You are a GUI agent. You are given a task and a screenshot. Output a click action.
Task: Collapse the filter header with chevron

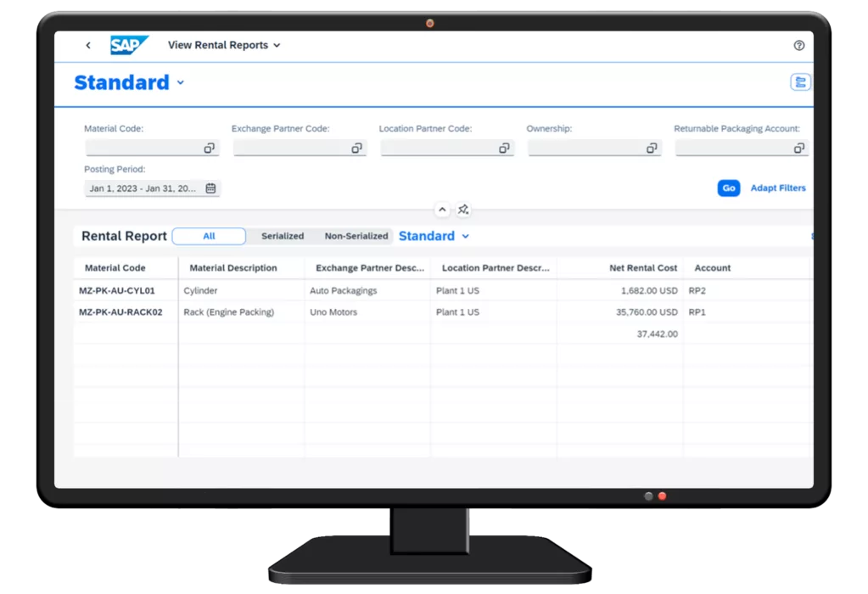[442, 210]
